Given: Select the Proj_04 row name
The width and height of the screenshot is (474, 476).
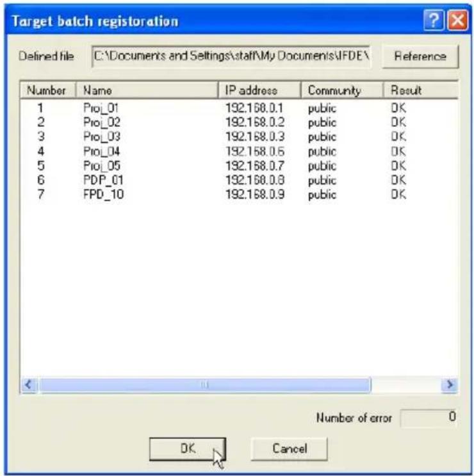Looking at the screenshot, I should tap(102, 151).
